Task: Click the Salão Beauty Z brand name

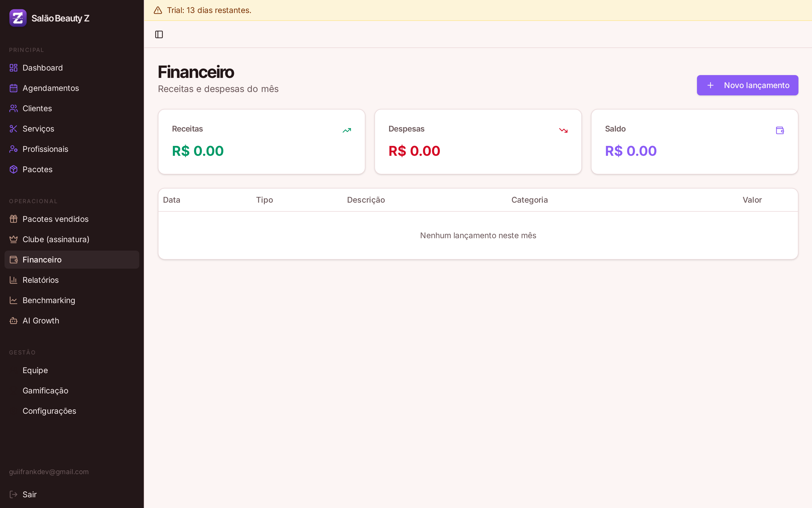Action: tap(60, 18)
